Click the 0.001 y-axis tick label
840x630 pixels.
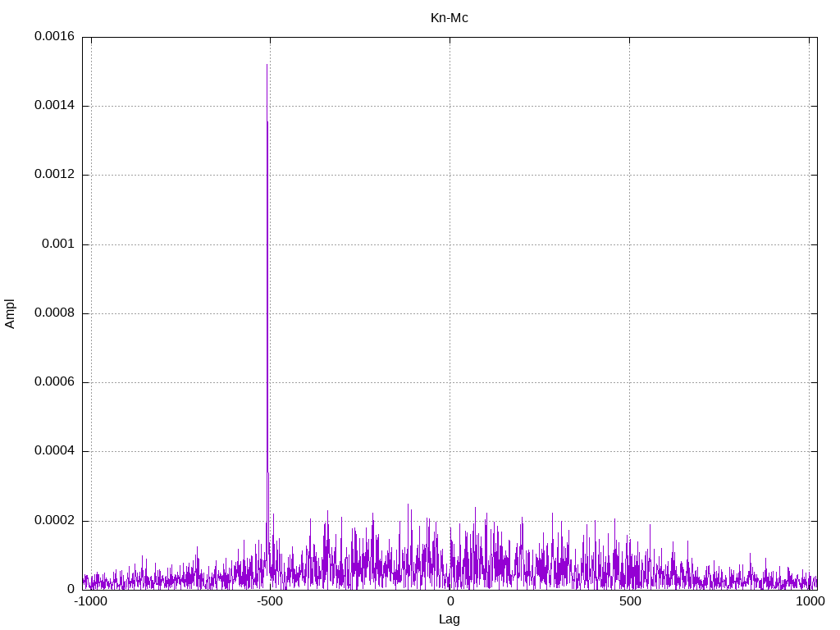58,244
